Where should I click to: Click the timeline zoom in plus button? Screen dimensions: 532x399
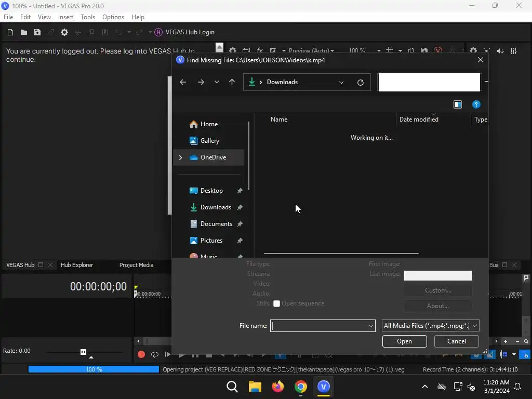coord(505,341)
